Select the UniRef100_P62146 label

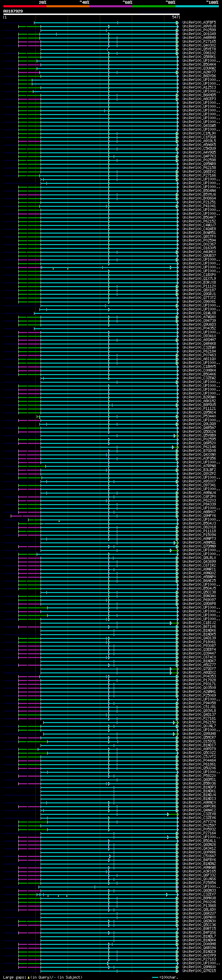[199, 447]
